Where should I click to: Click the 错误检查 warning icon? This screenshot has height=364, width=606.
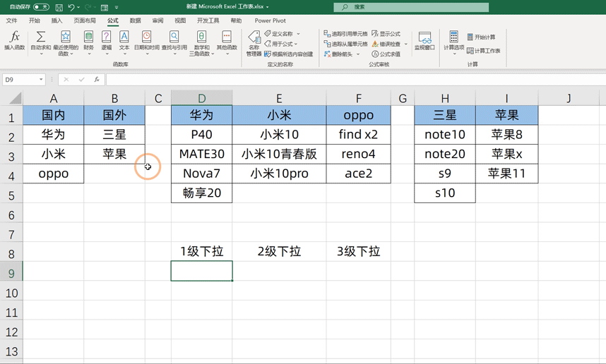[375, 44]
